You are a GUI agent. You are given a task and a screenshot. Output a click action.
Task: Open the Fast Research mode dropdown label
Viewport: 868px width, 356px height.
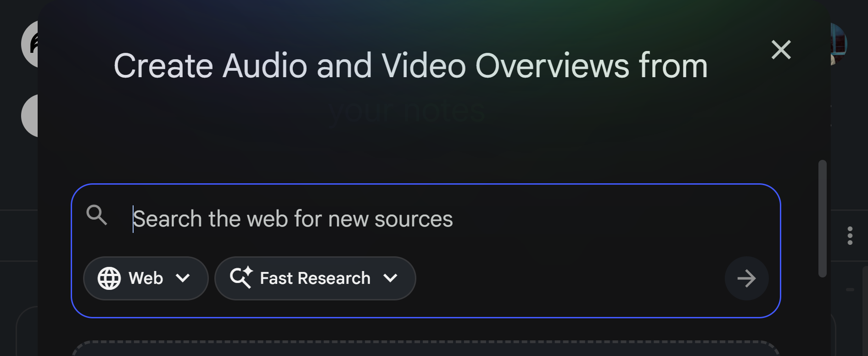coord(315,278)
